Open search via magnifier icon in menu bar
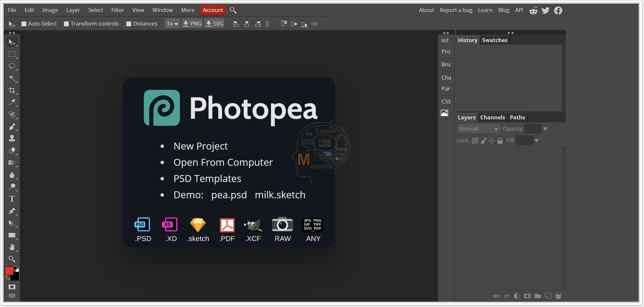 (233, 10)
